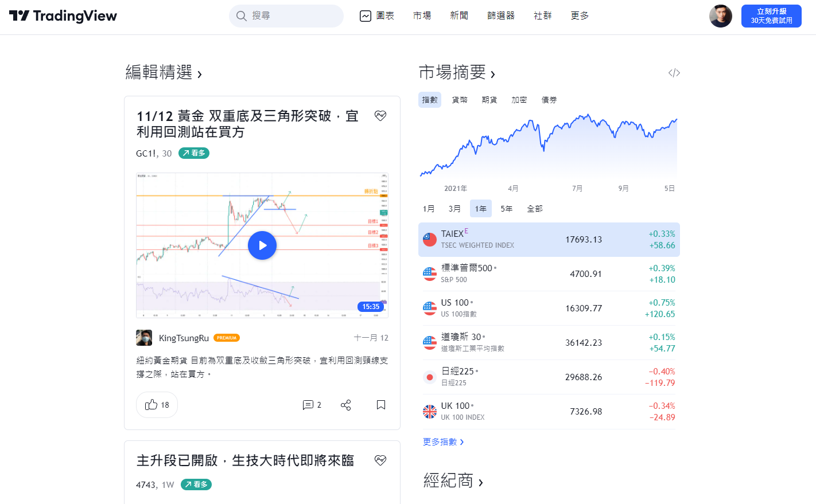The height and width of the screenshot is (504, 816).
Task: Select the US 100 index row
Action: pyautogui.click(x=549, y=308)
